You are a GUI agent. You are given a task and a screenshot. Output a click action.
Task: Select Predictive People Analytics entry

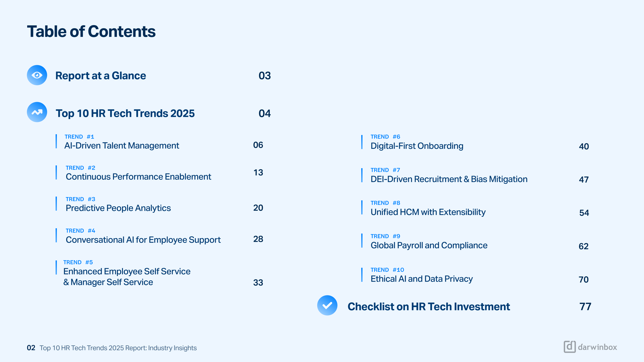click(118, 208)
